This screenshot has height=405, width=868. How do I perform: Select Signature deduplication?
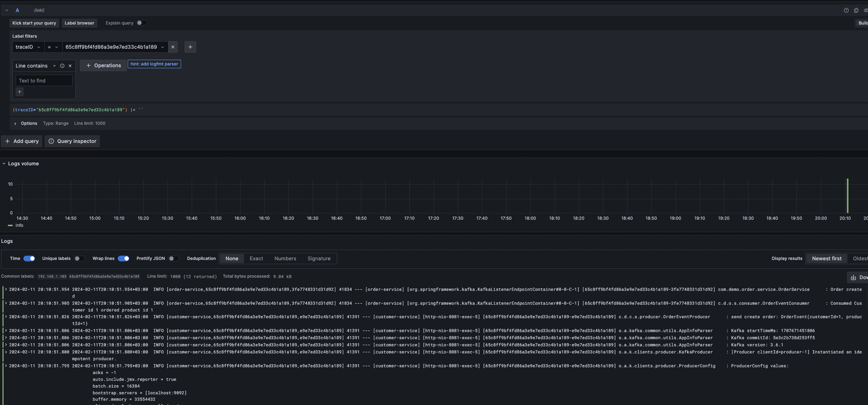tap(319, 259)
